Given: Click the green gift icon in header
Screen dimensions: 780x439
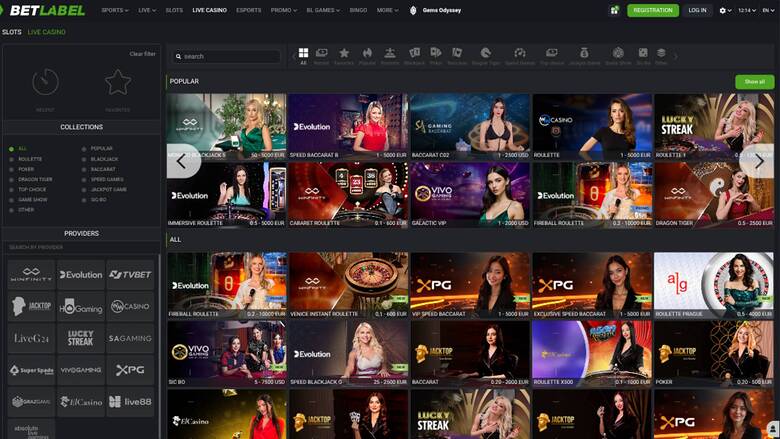Looking at the screenshot, I should [614, 10].
